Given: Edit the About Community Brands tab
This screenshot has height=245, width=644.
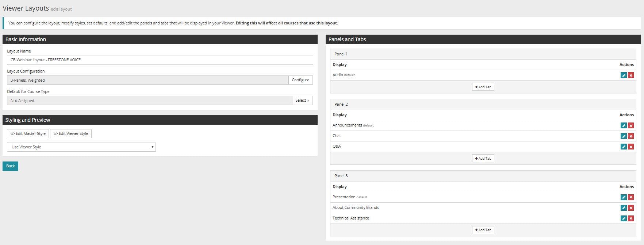Looking at the screenshot, I should 624,208.
